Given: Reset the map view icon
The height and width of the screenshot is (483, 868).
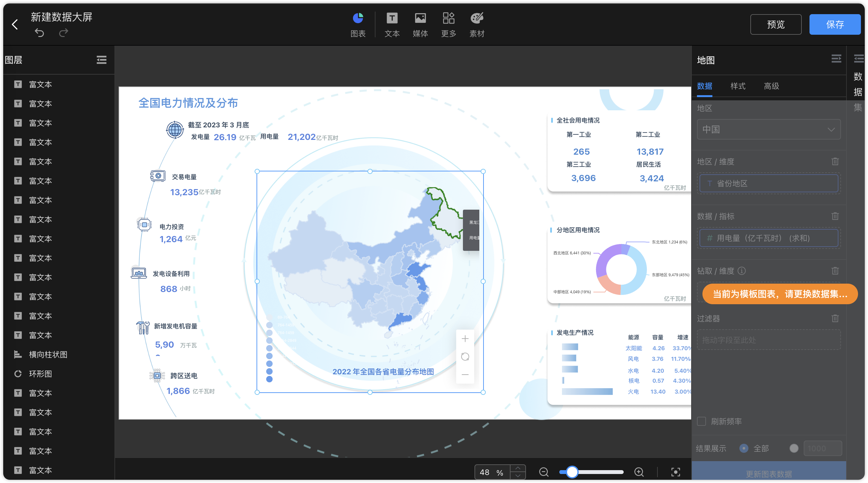Looking at the screenshot, I should (x=465, y=357).
